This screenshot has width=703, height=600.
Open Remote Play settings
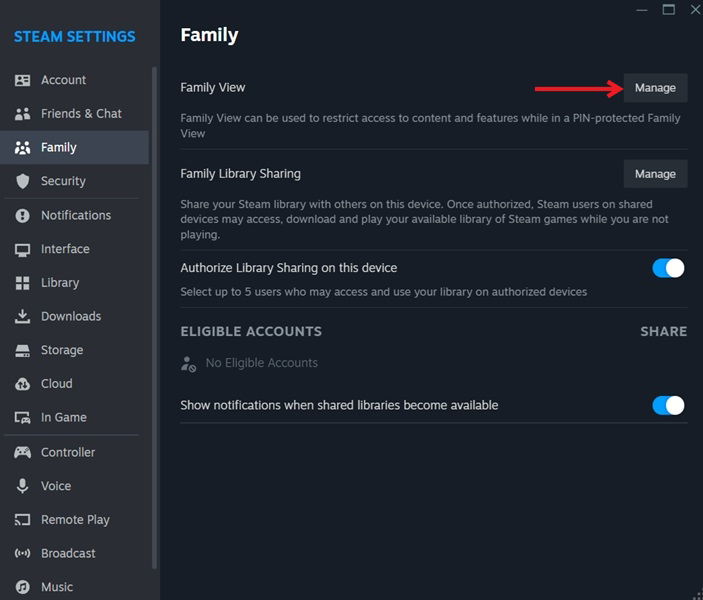pos(75,520)
